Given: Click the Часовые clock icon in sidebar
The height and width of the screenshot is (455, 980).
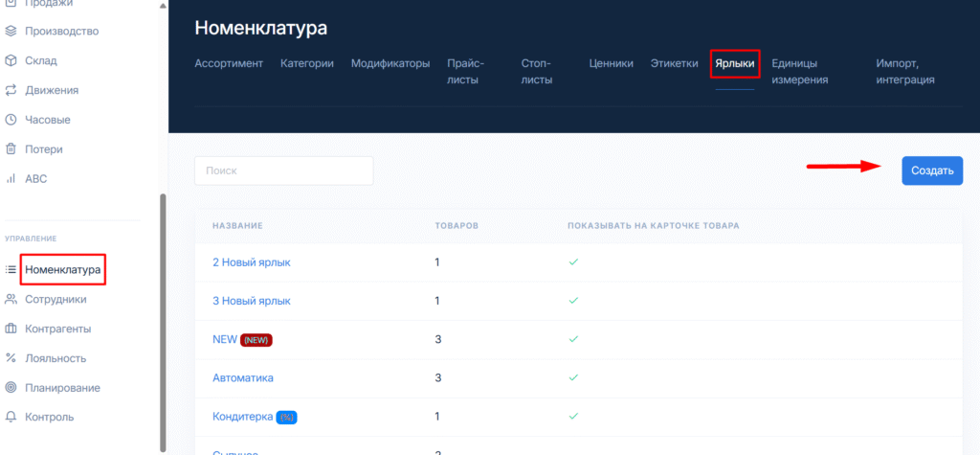Looking at the screenshot, I should 11,120.
